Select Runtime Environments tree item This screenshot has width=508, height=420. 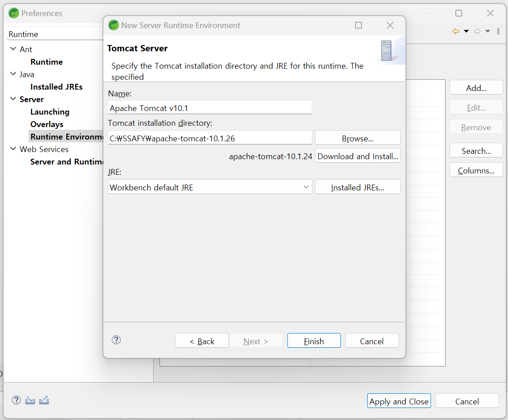click(66, 137)
